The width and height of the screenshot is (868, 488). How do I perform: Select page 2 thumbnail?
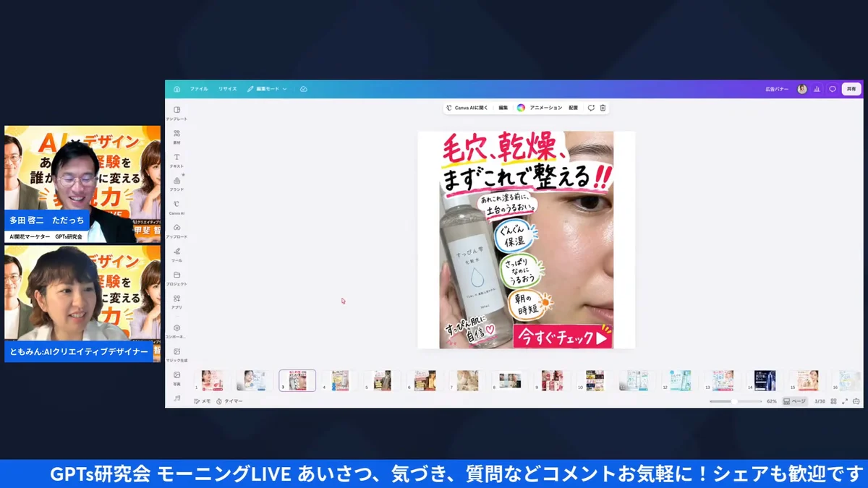tap(255, 380)
